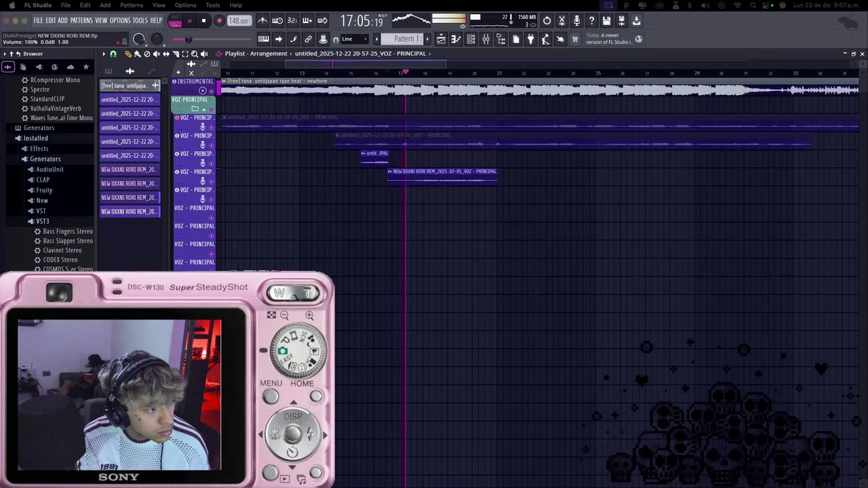Open the macOS View menu

pos(159,5)
